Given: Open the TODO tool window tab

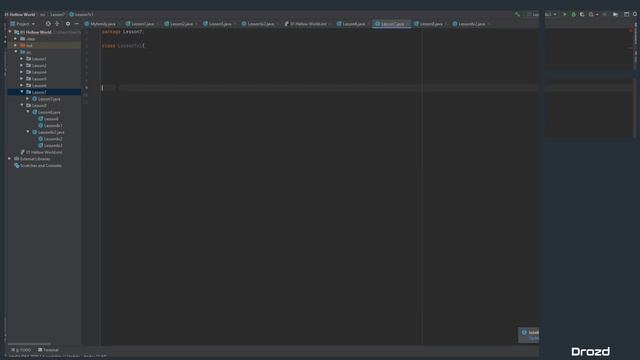Looking at the screenshot, I should [x=21, y=350].
